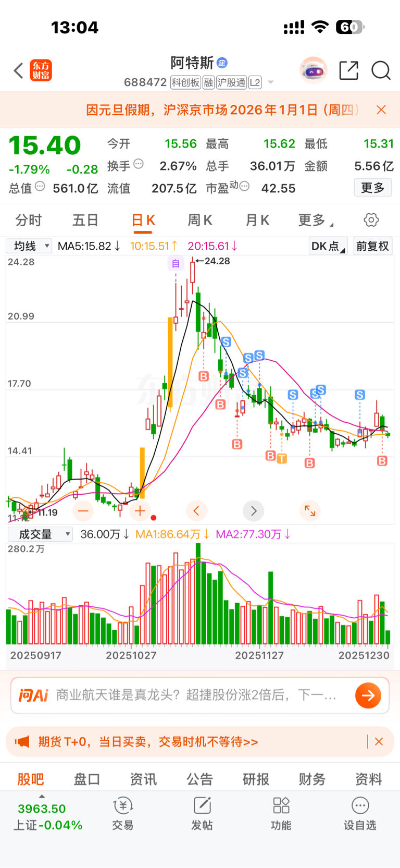Toggle the 前复权 adjustment button
The width and height of the screenshot is (400, 868).
point(373,246)
